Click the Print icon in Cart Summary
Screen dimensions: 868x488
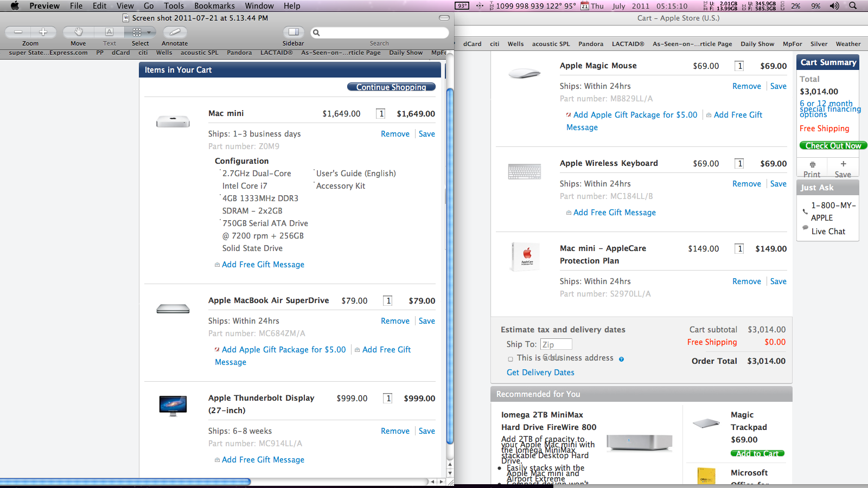click(x=812, y=164)
